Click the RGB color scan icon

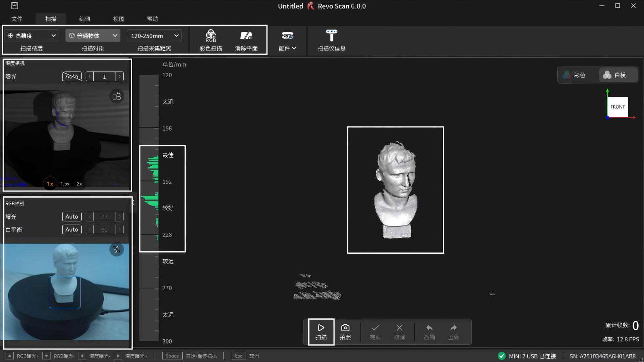[210, 36]
